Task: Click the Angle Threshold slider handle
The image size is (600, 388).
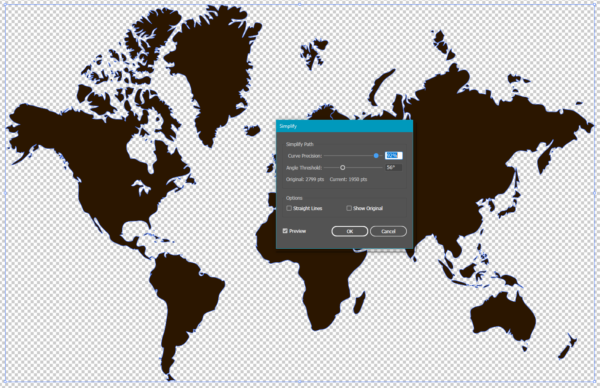Action: coord(342,168)
